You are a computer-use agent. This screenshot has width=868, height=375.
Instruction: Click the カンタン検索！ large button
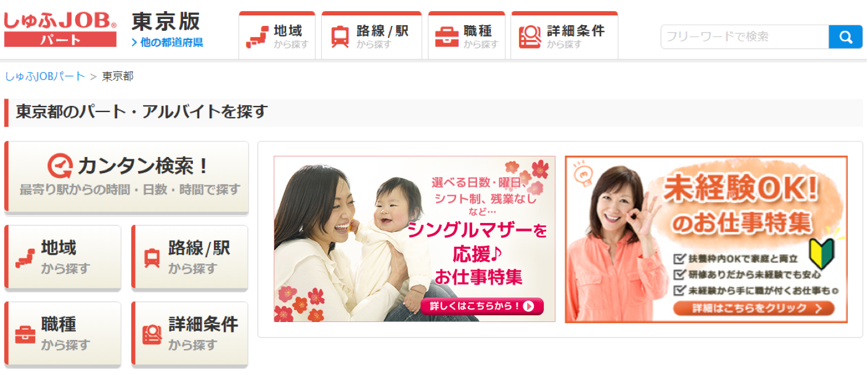click(126, 177)
